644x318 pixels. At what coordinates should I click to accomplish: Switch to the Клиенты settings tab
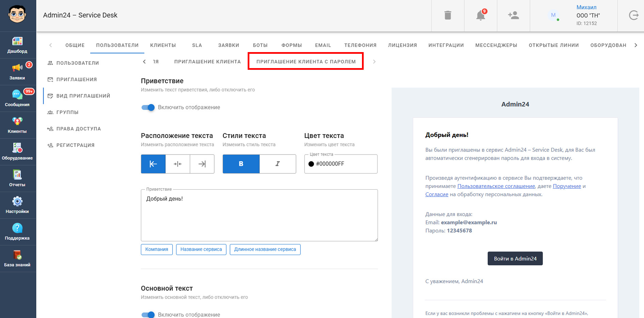(x=163, y=45)
